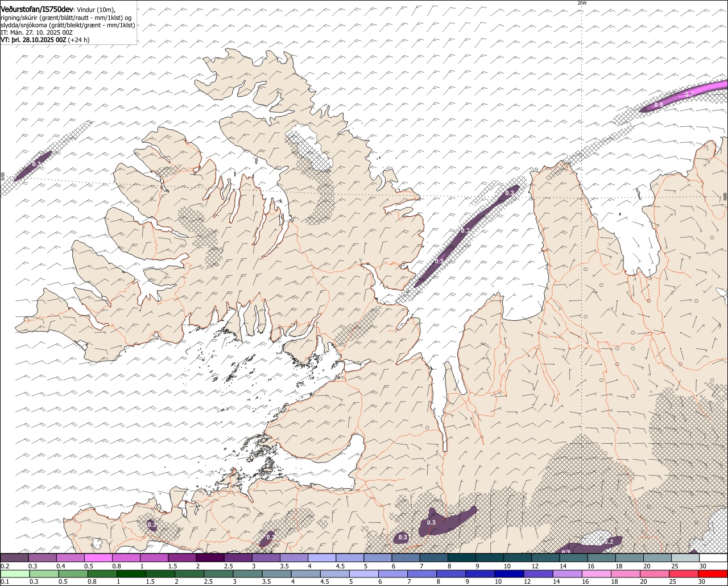Pick the 16 light pink swatch, lower row
Image resolution: width=728 pixels, height=586 pixels.
coord(596,573)
